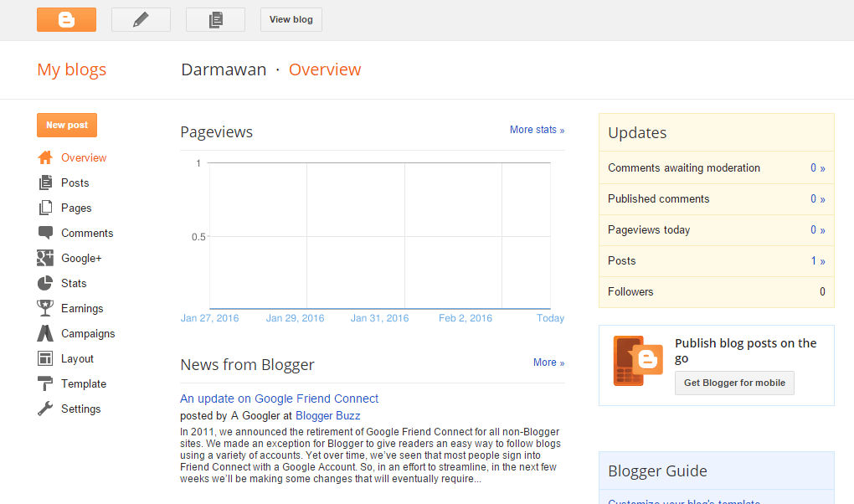This screenshot has width=854, height=504.
Task: Click the Campaigns AdWords icon
Action: (x=45, y=333)
